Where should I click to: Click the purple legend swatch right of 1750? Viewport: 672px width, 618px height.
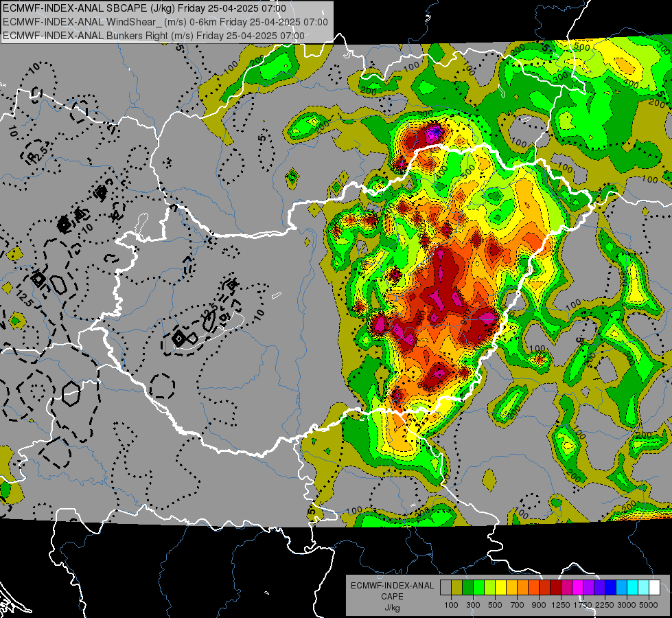[x=588, y=588]
